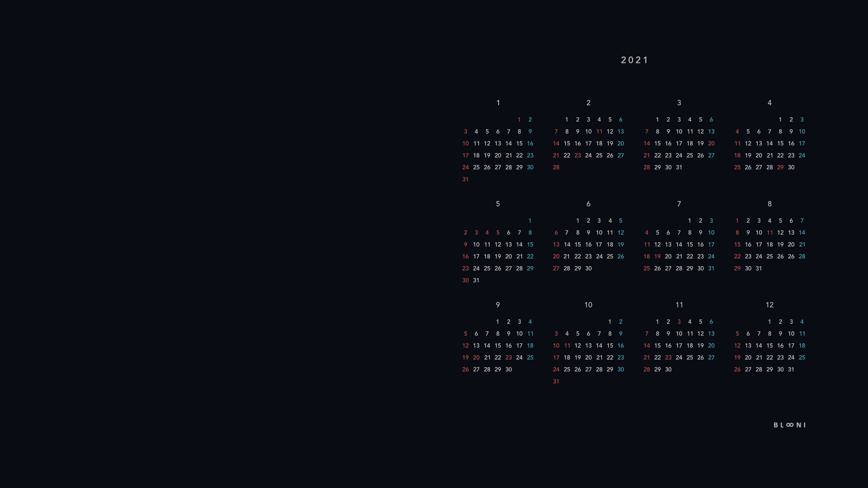Click on month 7 header

(x=679, y=204)
